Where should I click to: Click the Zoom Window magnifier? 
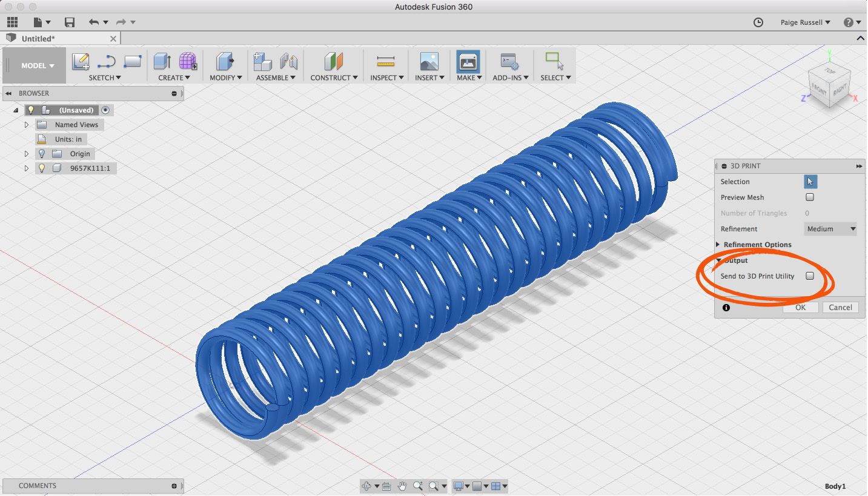pyautogui.click(x=434, y=486)
